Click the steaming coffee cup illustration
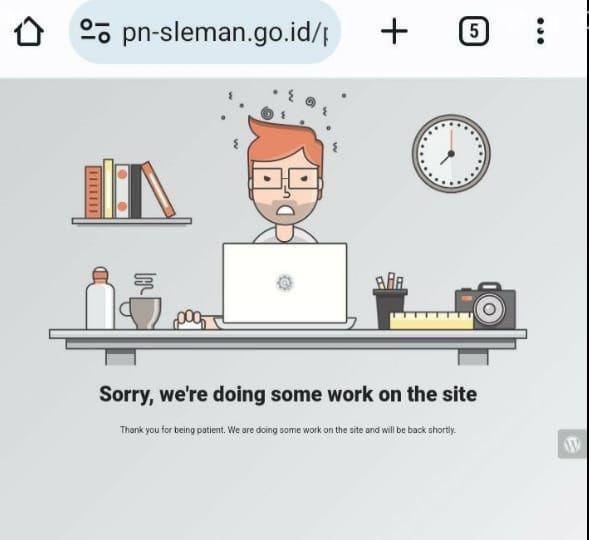This screenshot has width=589, height=540. tap(141, 302)
